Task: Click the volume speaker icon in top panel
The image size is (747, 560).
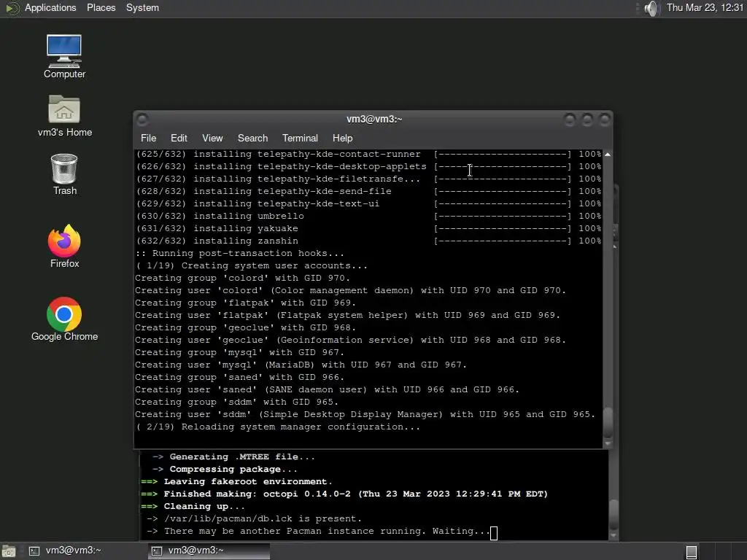Action: pyautogui.click(x=651, y=8)
